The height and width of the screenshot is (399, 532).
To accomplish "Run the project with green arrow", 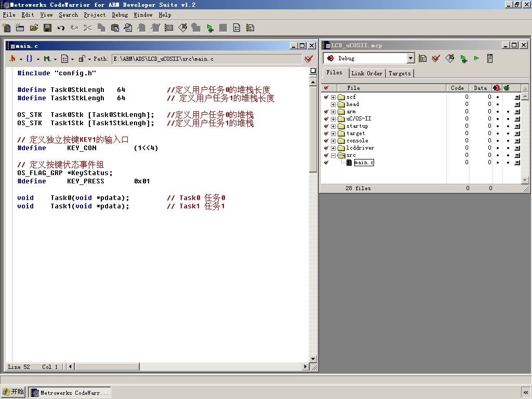I will click(x=477, y=58).
